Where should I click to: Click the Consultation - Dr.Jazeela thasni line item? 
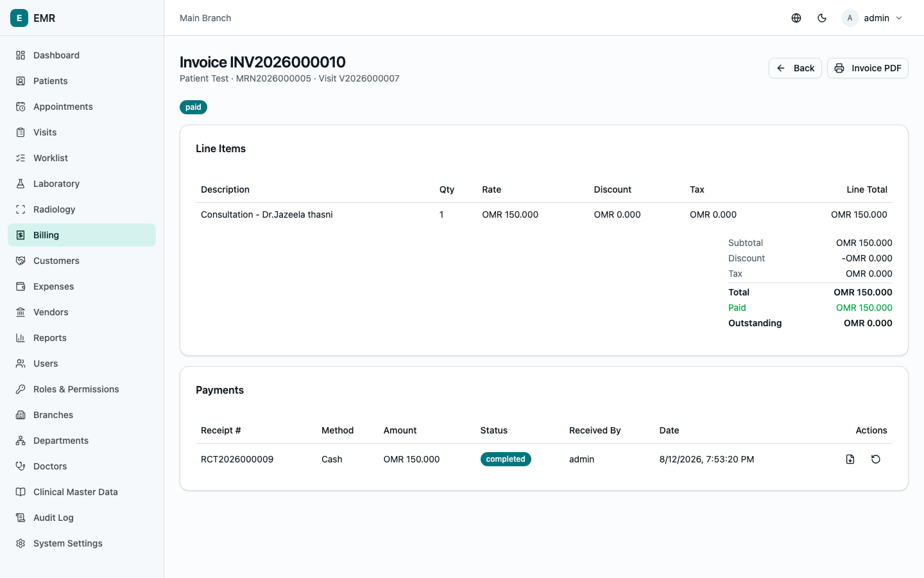coord(267,215)
